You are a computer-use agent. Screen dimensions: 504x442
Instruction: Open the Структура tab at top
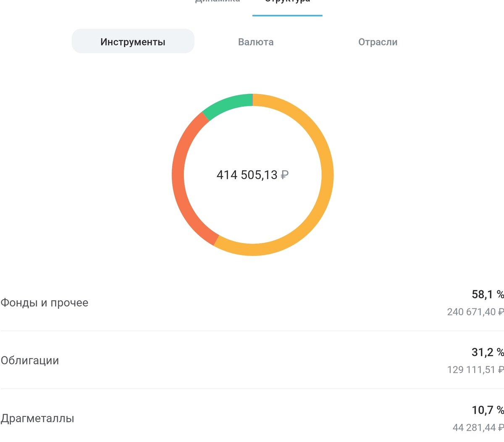(287, 2)
